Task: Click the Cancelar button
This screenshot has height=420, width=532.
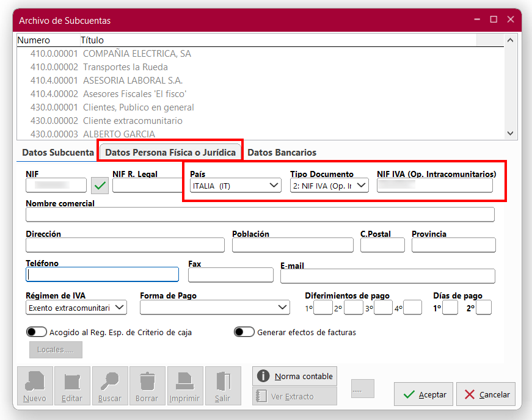Action: 486,394
